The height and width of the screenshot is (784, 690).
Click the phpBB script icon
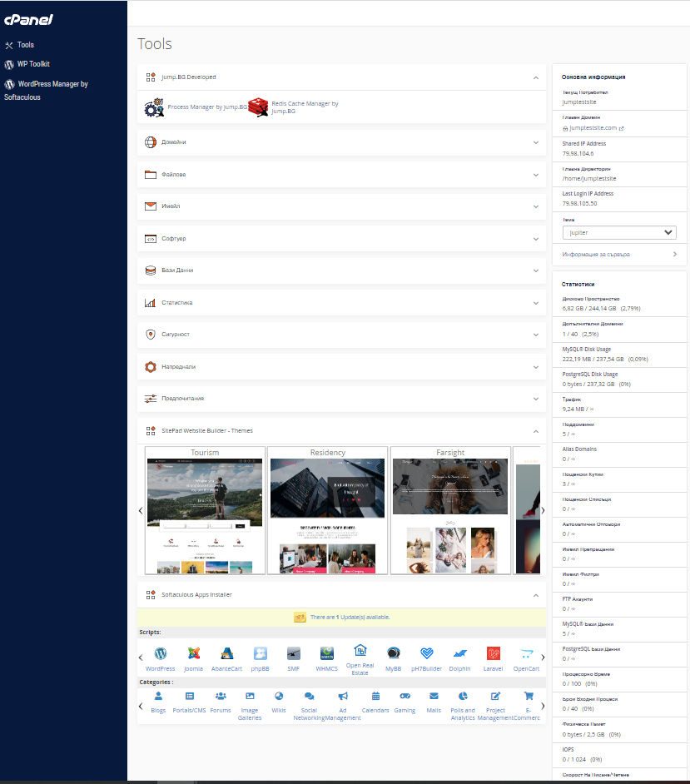pyautogui.click(x=261, y=654)
